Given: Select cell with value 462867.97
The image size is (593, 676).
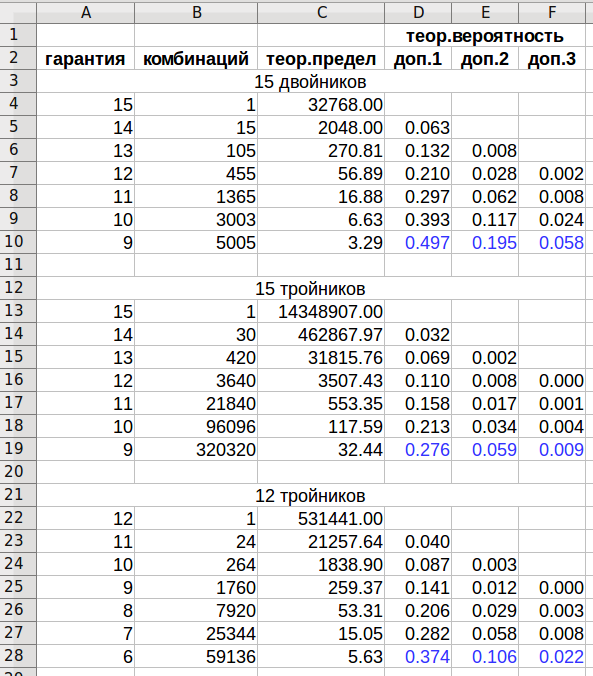Looking at the screenshot, I should tap(321, 335).
